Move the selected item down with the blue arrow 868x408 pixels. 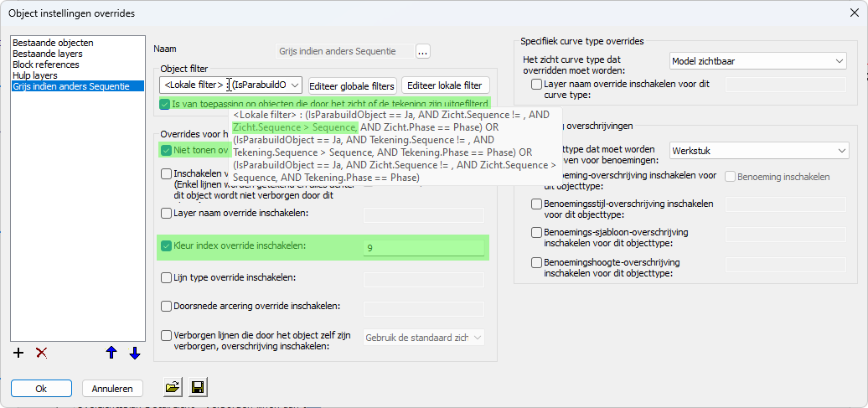coord(134,353)
